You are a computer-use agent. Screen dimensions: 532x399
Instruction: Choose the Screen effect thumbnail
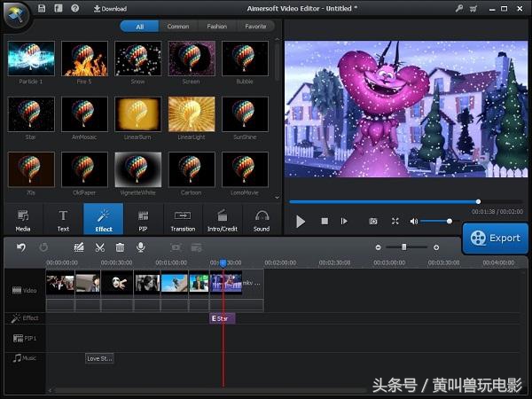(192, 59)
